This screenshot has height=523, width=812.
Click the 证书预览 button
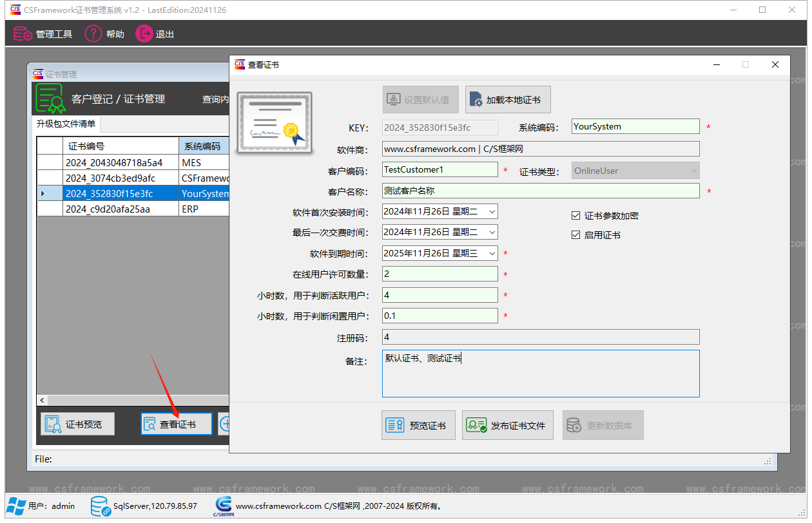pos(78,424)
